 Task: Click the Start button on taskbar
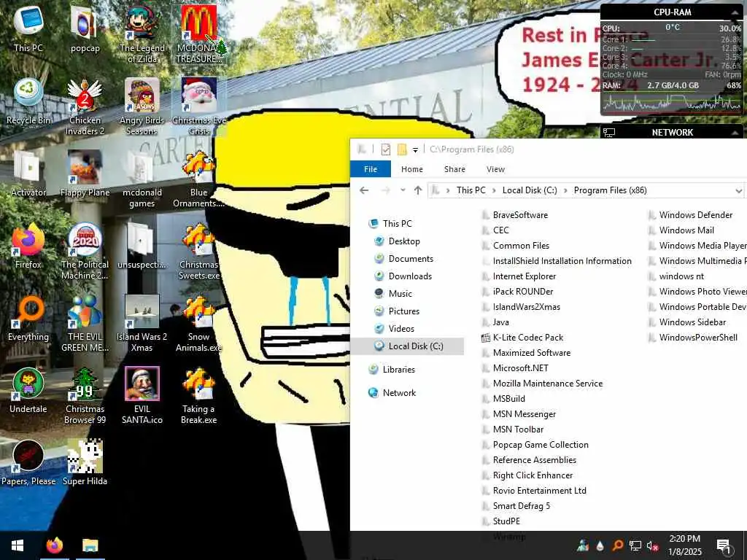(x=18, y=545)
